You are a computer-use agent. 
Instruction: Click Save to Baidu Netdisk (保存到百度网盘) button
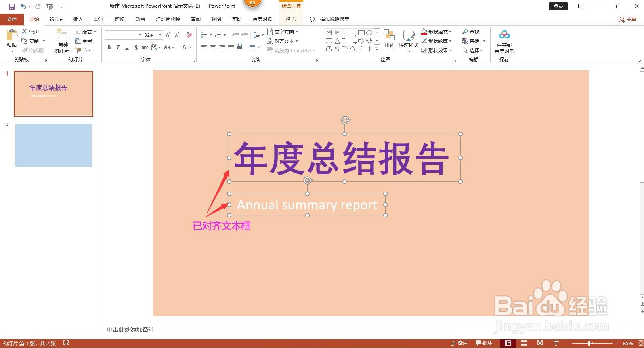(504, 42)
